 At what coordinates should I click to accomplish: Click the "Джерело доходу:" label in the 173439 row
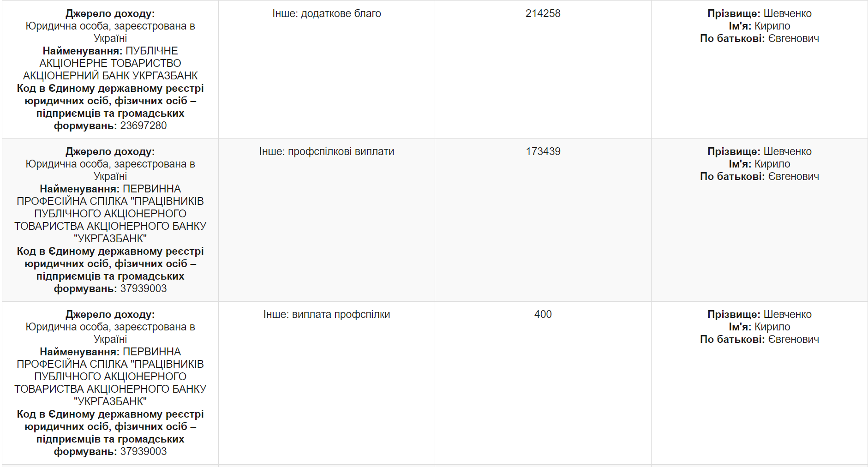110,151
